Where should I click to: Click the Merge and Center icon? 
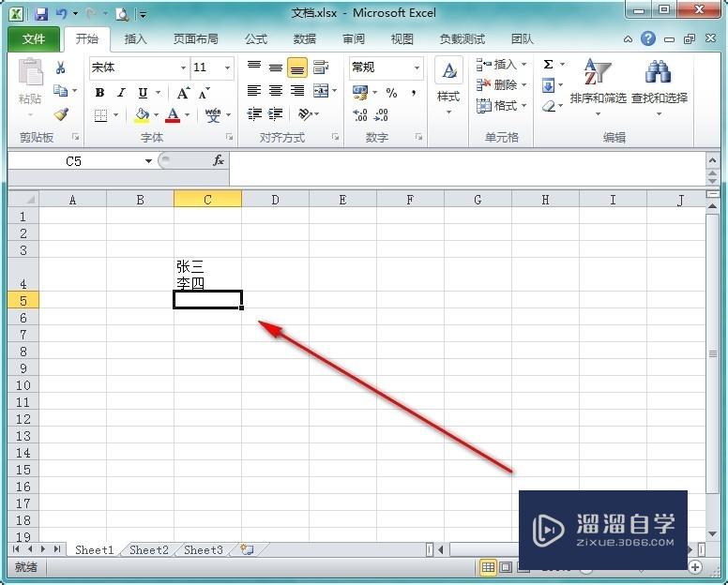[x=321, y=90]
